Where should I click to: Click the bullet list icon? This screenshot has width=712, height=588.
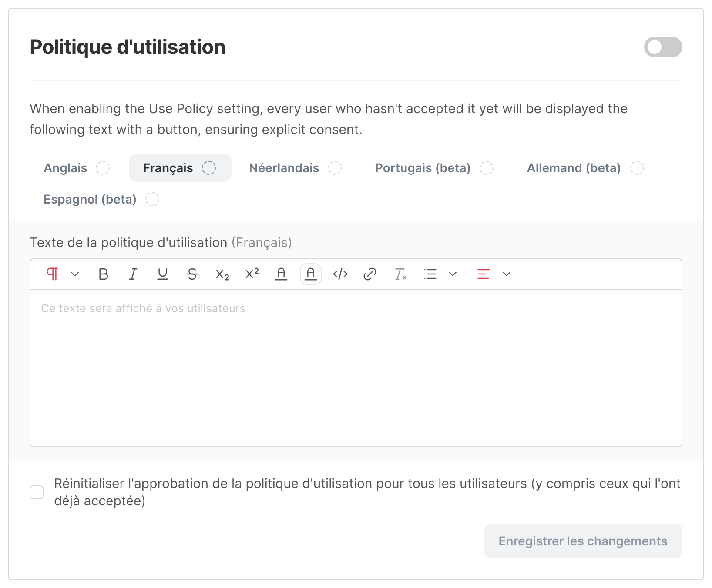click(x=430, y=274)
